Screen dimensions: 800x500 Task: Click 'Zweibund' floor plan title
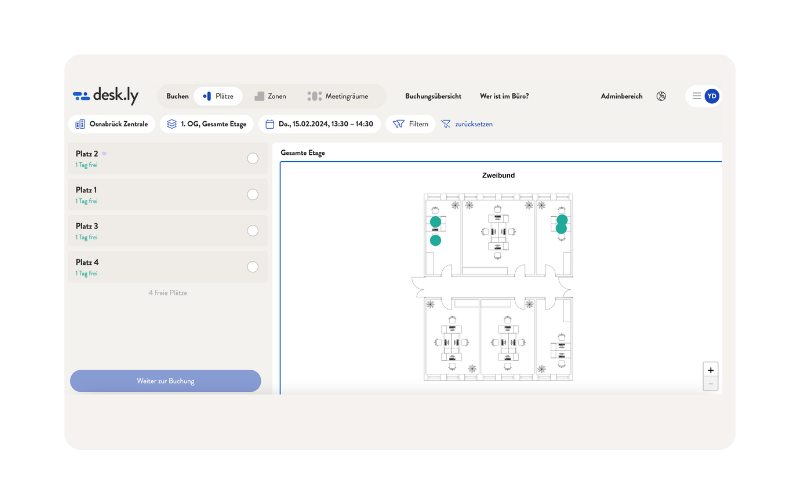498,176
